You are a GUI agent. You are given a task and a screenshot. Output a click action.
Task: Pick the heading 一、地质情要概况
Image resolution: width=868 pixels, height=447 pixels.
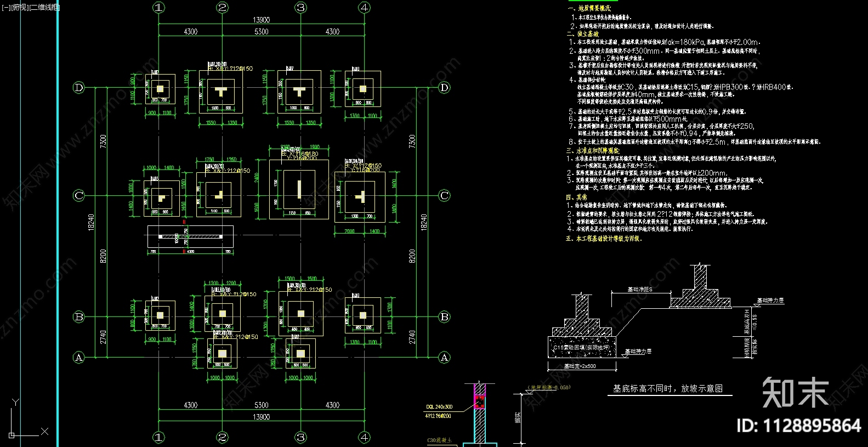click(x=589, y=9)
